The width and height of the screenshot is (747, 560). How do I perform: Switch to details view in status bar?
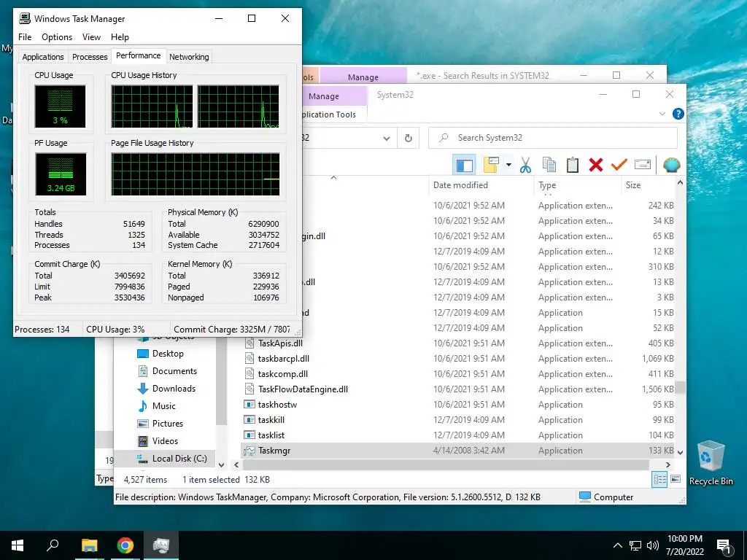click(x=659, y=480)
